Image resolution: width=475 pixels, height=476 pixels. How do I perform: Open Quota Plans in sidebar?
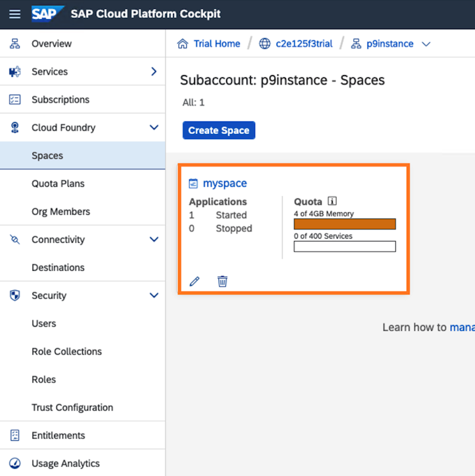(58, 183)
